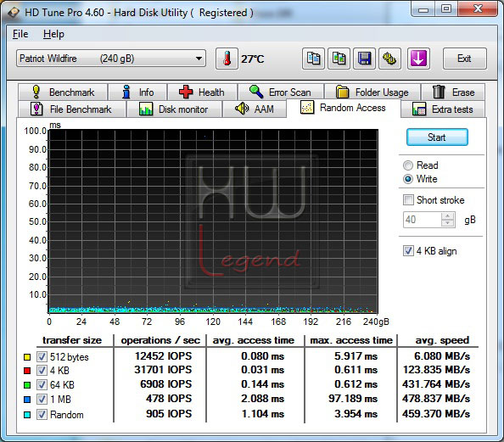
Task: Enable the Short stroke checkbox
Action: [x=408, y=200]
